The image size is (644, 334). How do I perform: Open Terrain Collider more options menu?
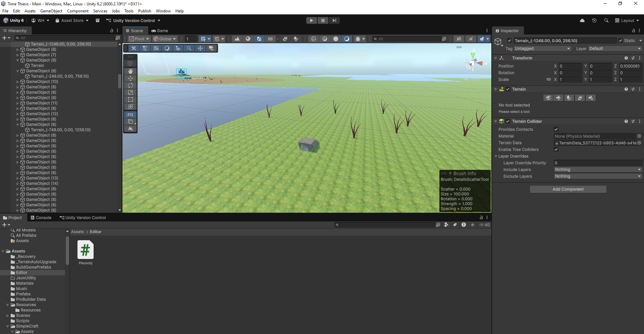pyautogui.click(x=640, y=121)
